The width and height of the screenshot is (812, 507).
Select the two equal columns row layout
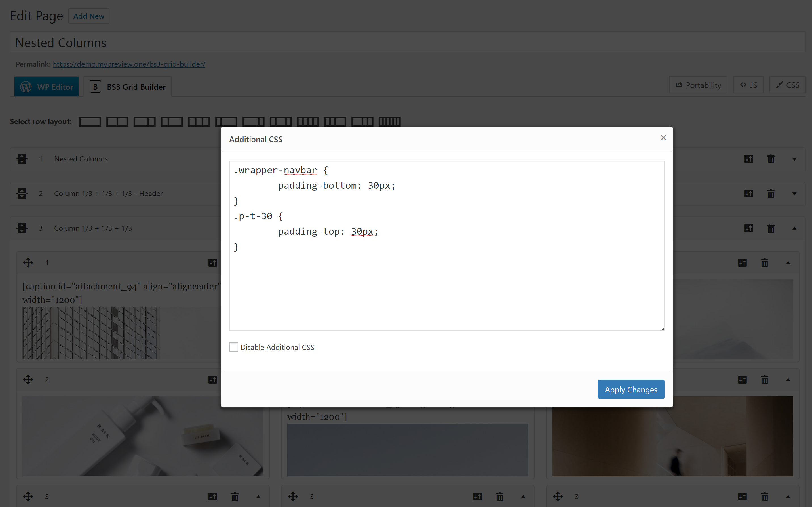coord(117,121)
